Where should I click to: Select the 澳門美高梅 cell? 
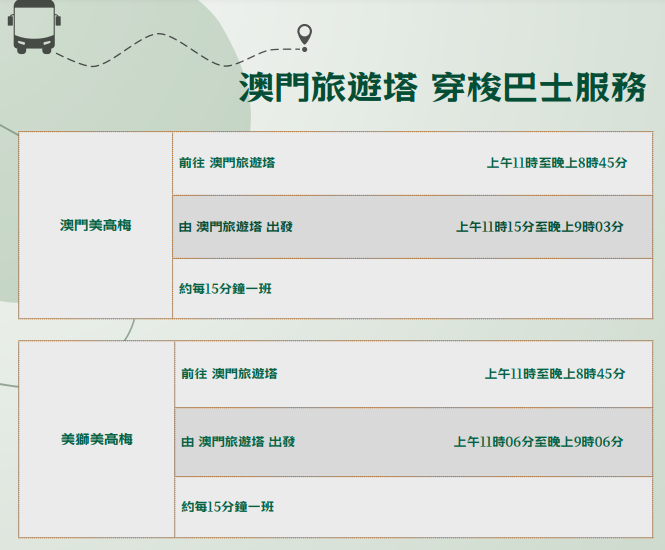[95, 225]
